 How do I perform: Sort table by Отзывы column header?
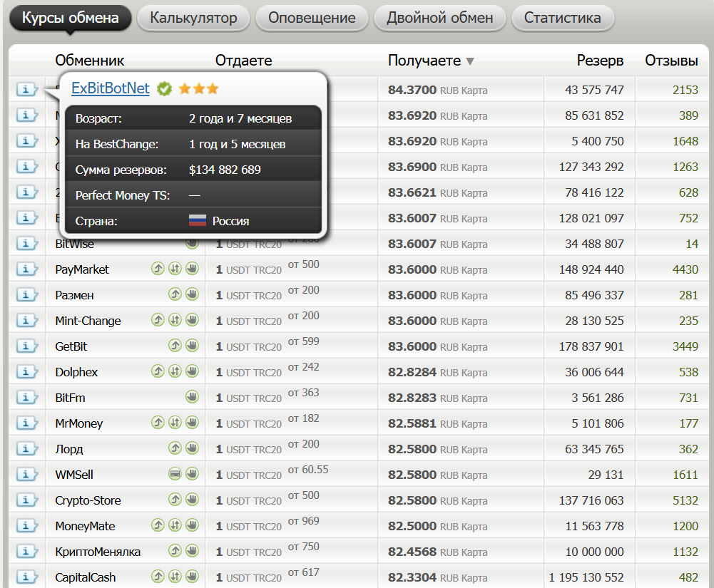tap(671, 61)
